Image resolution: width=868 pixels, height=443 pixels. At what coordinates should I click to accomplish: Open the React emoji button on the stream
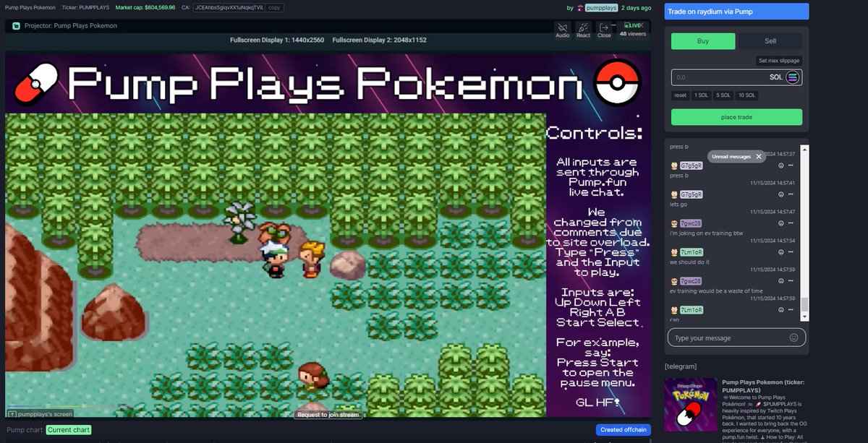click(583, 30)
